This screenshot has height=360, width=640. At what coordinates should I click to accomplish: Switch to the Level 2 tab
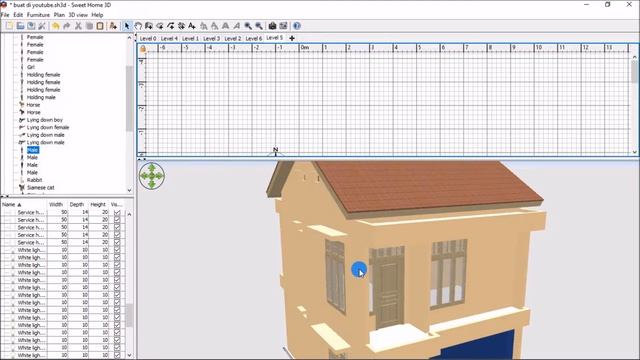point(233,38)
